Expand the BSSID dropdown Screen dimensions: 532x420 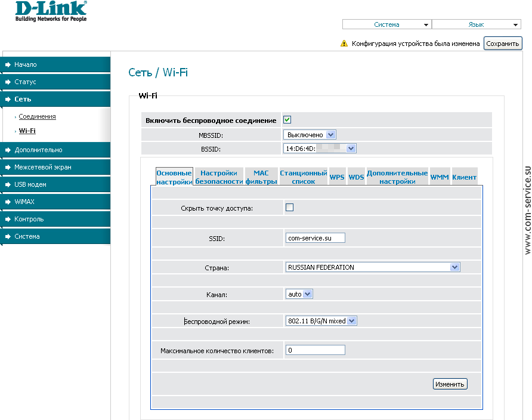coord(320,149)
